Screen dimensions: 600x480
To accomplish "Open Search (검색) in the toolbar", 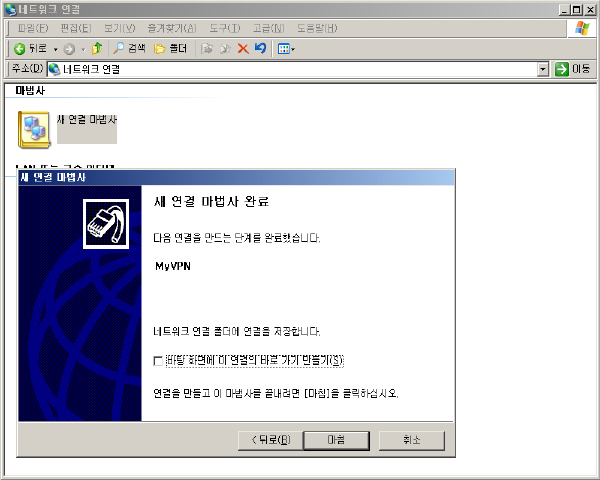I will click(129, 49).
